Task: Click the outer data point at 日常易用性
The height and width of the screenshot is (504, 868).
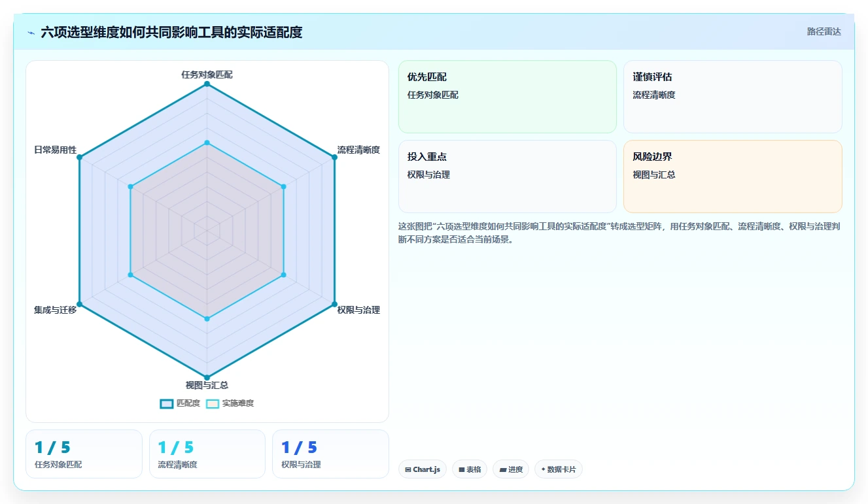Action: pyautogui.click(x=79, y=157)
